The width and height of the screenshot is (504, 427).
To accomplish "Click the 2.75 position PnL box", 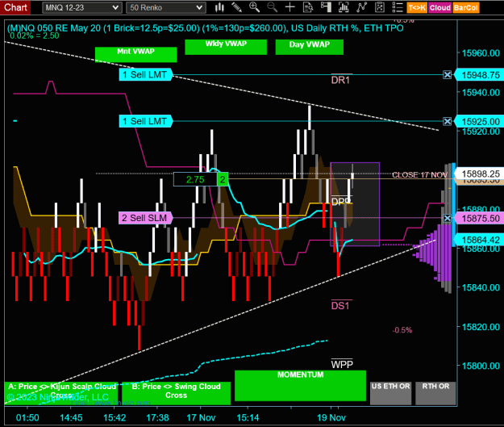I will 195,179.
